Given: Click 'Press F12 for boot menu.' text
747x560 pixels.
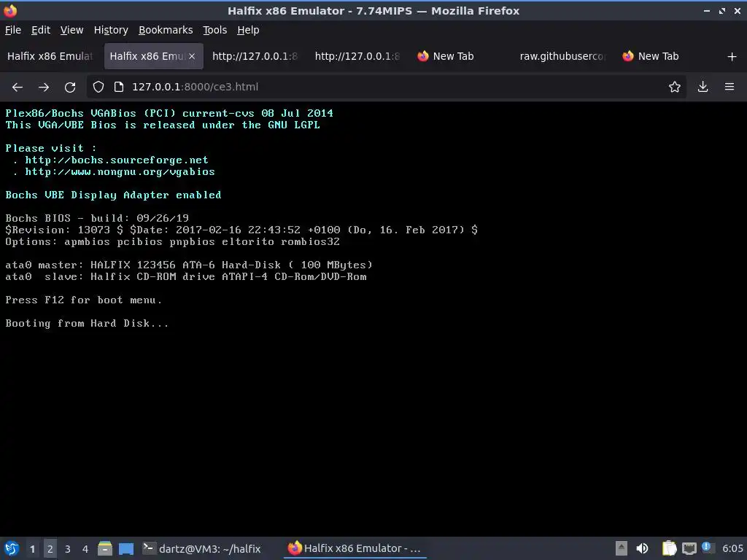Looking at the screenshot, I should pyautogui.click(x=84, y=300).
